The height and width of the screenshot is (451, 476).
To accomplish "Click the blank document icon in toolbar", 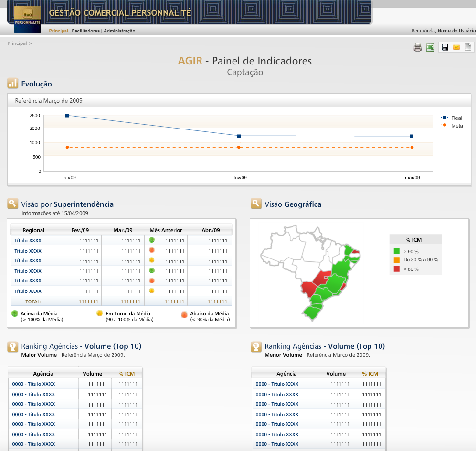I will 468,47.
